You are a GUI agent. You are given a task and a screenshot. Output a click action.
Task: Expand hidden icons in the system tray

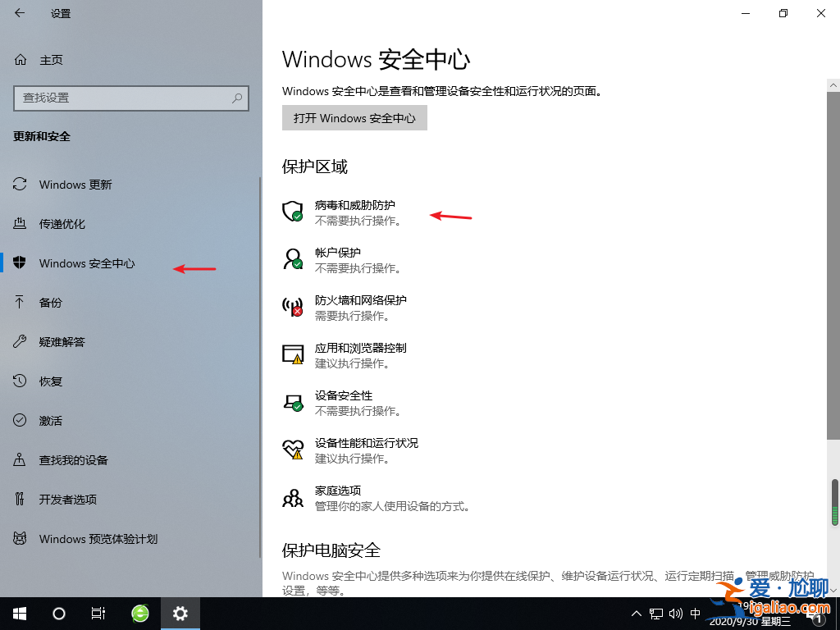click(637, 613)
